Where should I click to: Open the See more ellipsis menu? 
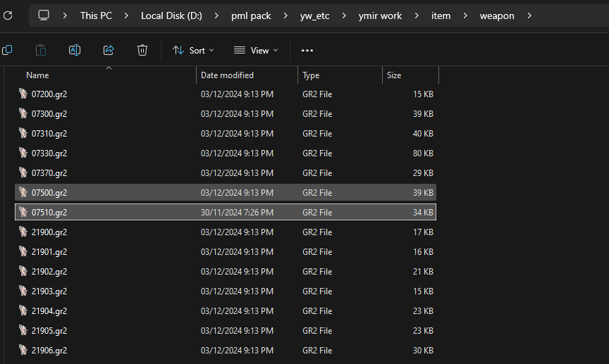(x=307, y=50)
